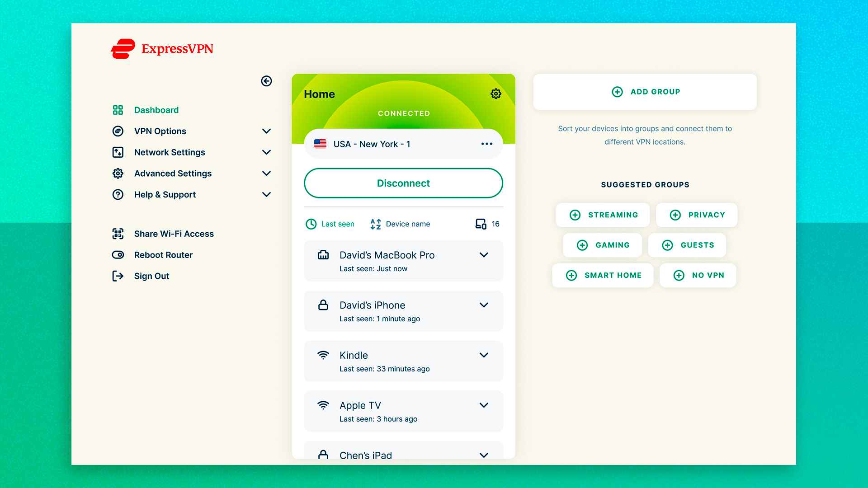Click 'Last seen: 3 hours ago' text
The width and height of the screenshot is (868, 488).
point(378,419)
